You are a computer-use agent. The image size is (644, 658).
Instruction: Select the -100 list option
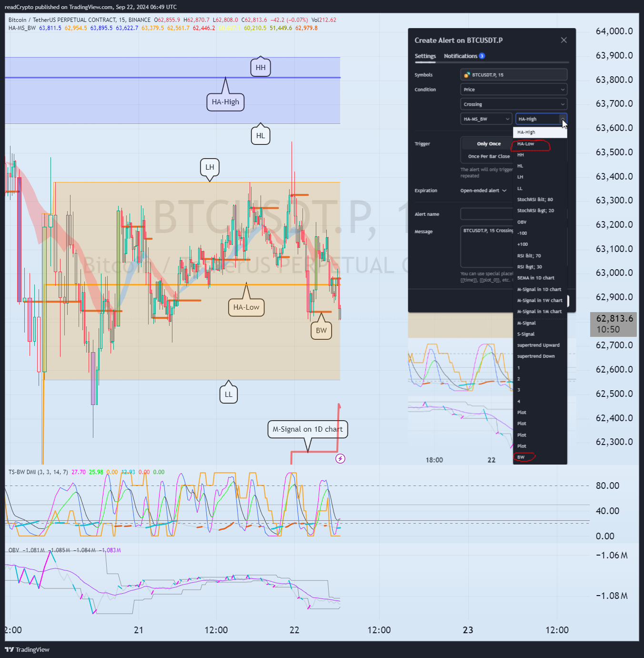[540, 233]
